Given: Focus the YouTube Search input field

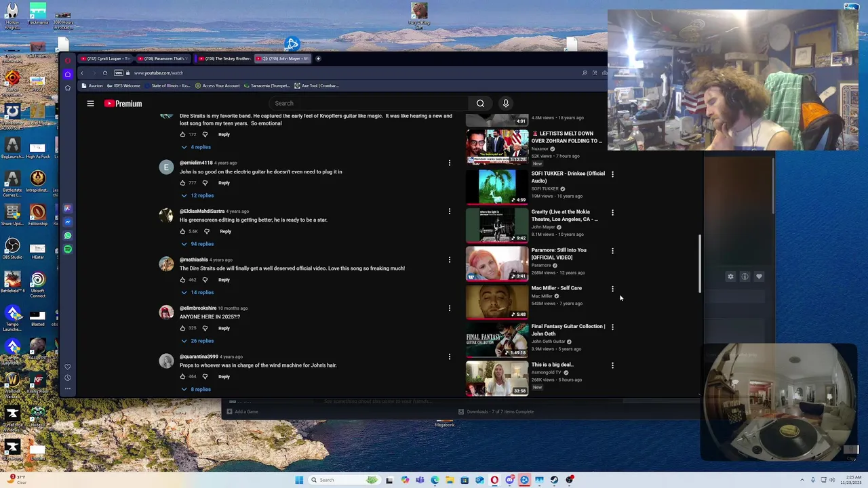Looking at the screenshot, I should pyautogui.click(x=370, y=103).
